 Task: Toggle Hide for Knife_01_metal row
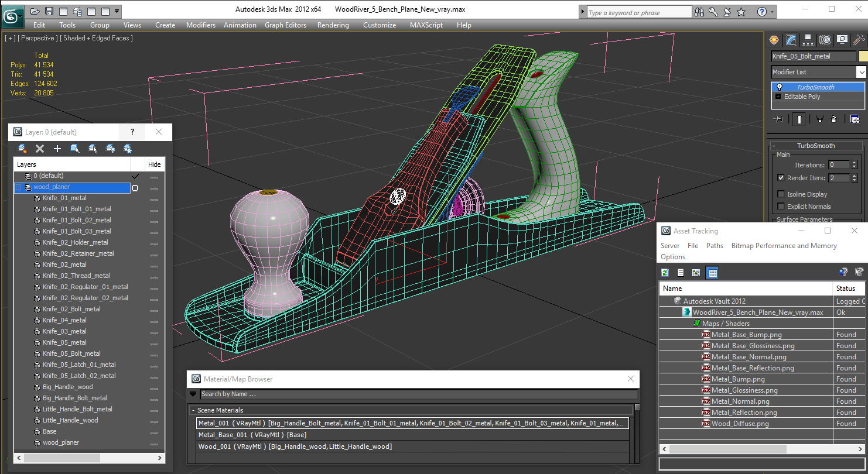click(x=154, y=200)
